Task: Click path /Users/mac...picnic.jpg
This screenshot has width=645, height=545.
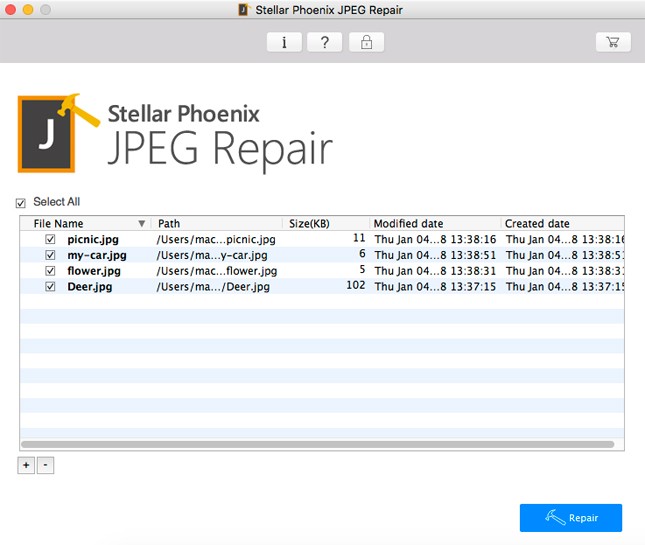Action: [x=216, y=239]
